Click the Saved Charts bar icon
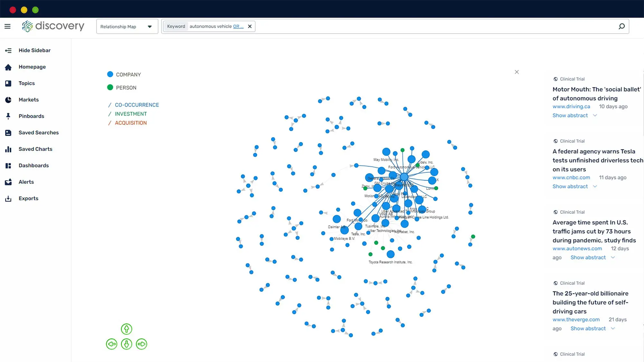 8,149
